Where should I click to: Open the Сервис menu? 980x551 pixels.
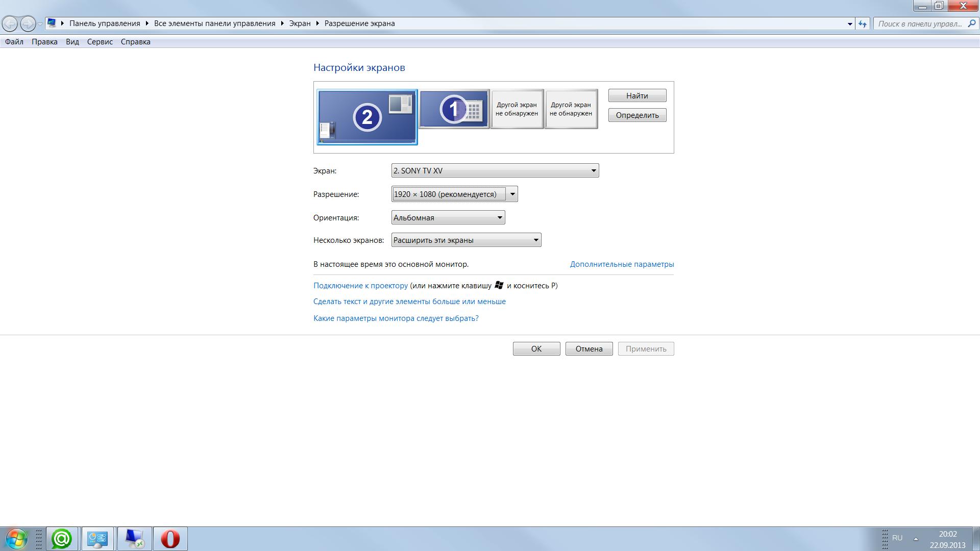(100, 42)
